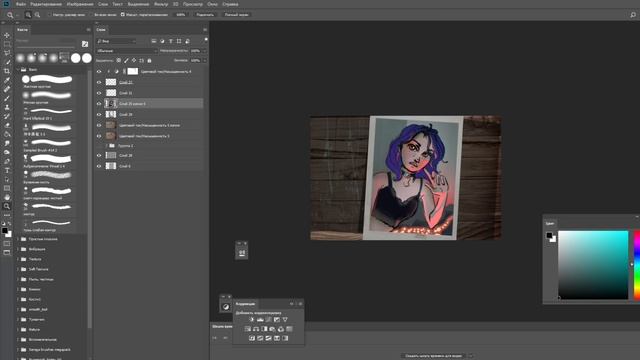
Task: Add a Hue/Saturation adjustment from Коррекция panel
Action: (x=248, y=329)
